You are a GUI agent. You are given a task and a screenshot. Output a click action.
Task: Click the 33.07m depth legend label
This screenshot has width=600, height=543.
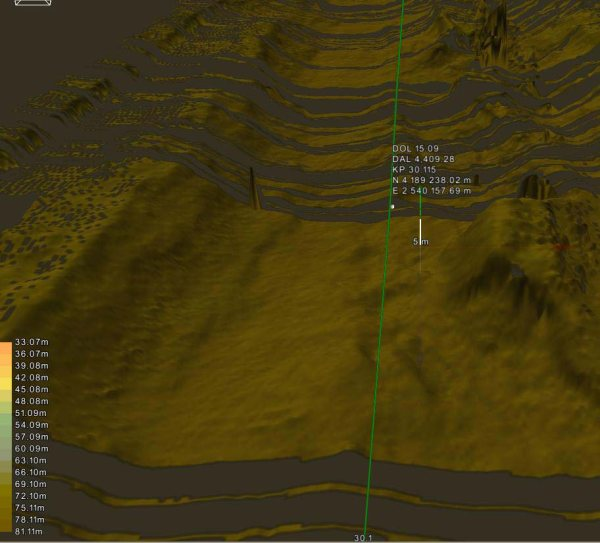pyautogui.click(x=32, y=342)
